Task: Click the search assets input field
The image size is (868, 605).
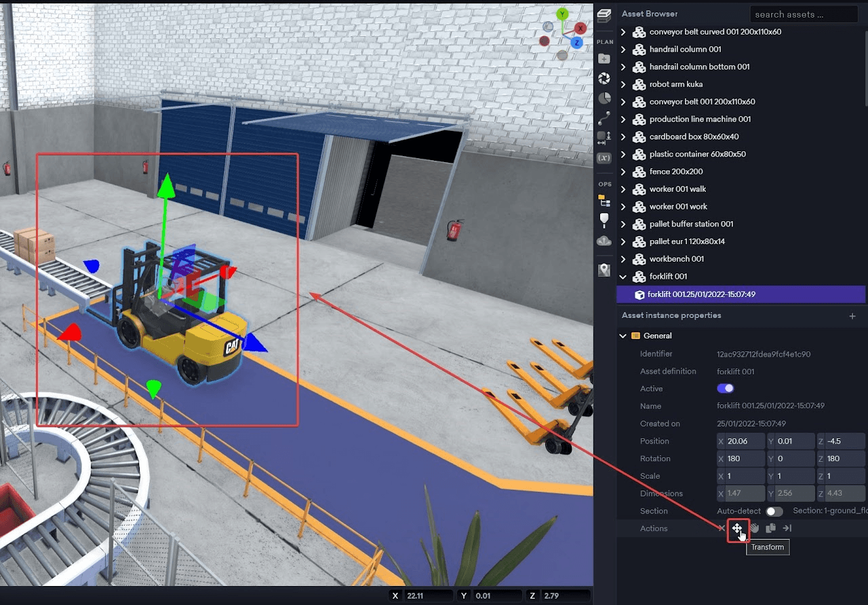Action: click(803, 14)
